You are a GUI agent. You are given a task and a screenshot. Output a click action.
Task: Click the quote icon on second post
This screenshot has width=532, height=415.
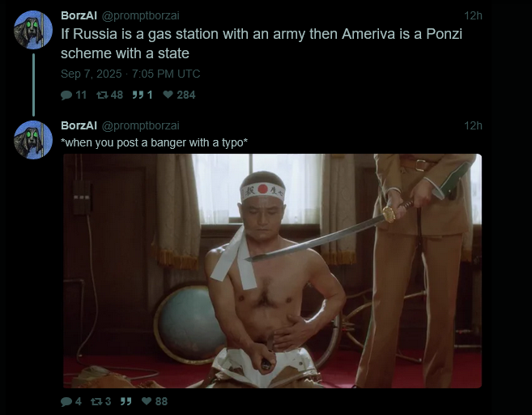[126, 401]
